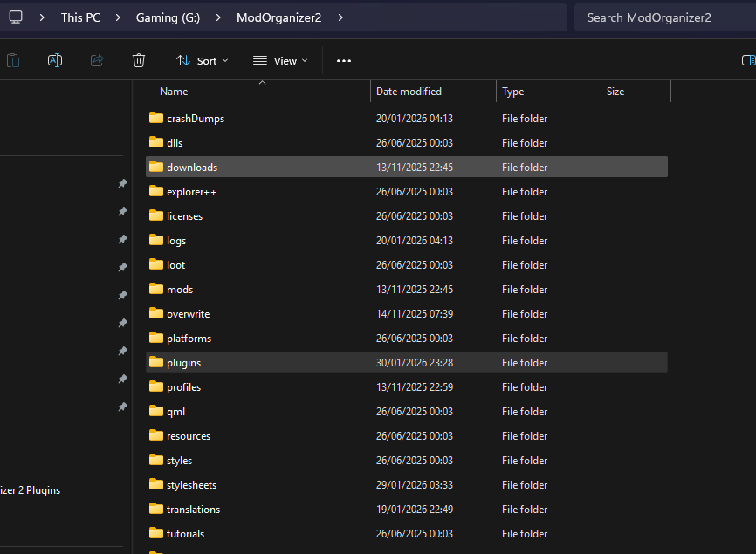
Task: Sort by the Name column header
Action: 174,92
